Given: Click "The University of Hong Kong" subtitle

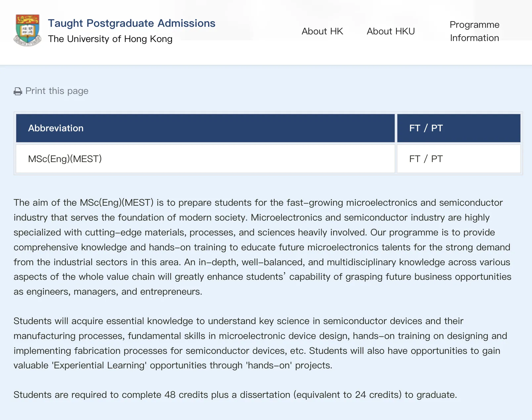Looking at the screenshot, I should pos(110,39).
